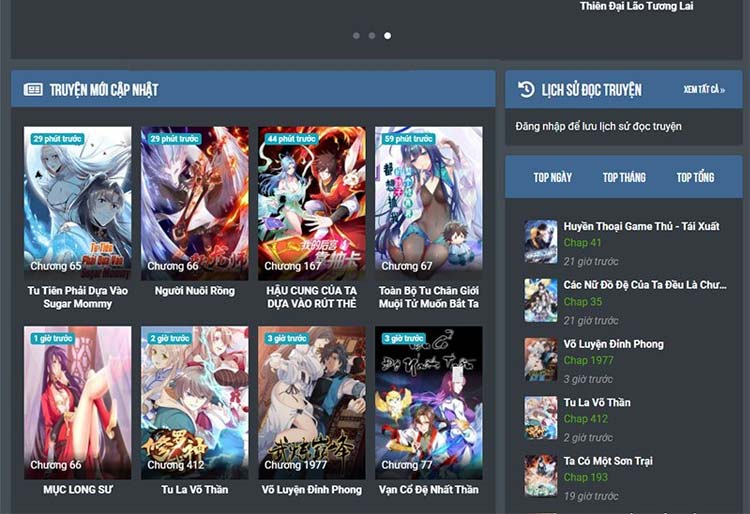
Task: Open Chap 1977 of Võ Luyện Đỉnh Phong
Action: coord(589,360)
